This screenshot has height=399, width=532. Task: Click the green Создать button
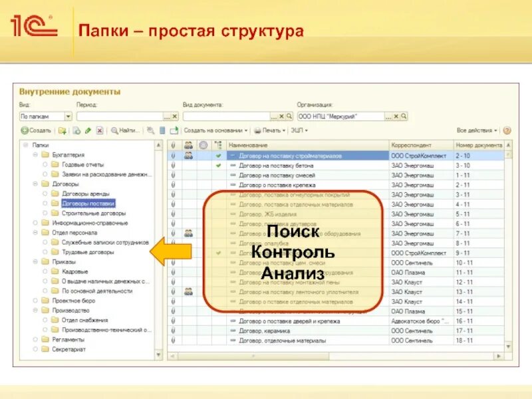pyautogui.click(x=36, y=130)
